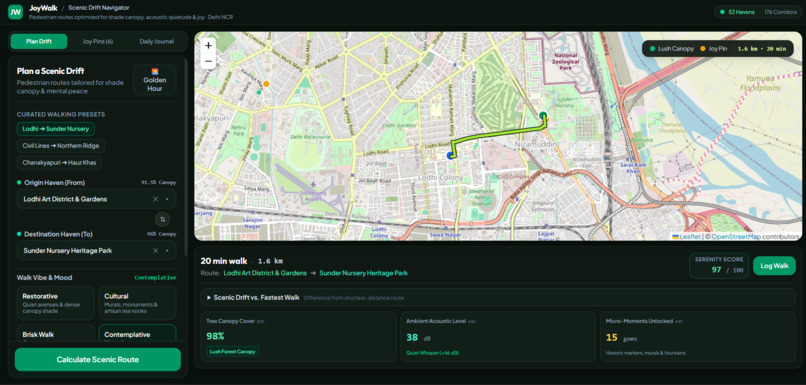Select the Chanakyapuri → Hauz Khas preset
The height and width of the screenshot is (385, 806).
pos(59,163)
